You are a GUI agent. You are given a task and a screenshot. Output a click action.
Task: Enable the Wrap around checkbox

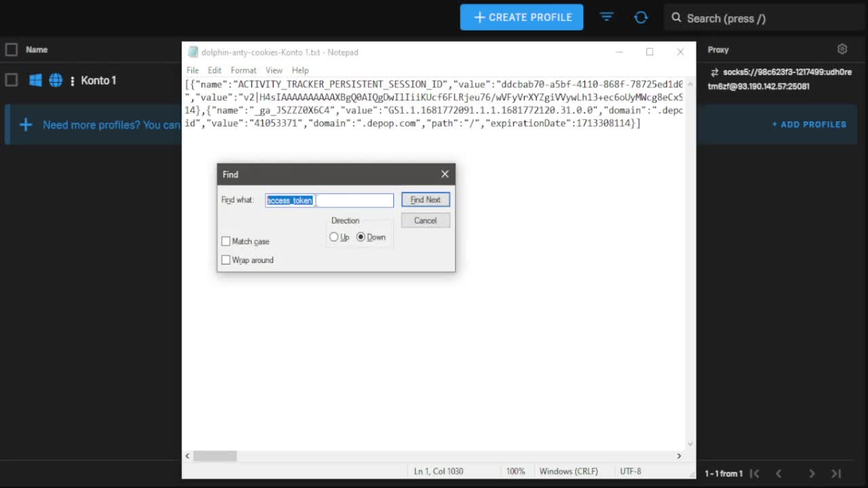pos(226,260)
